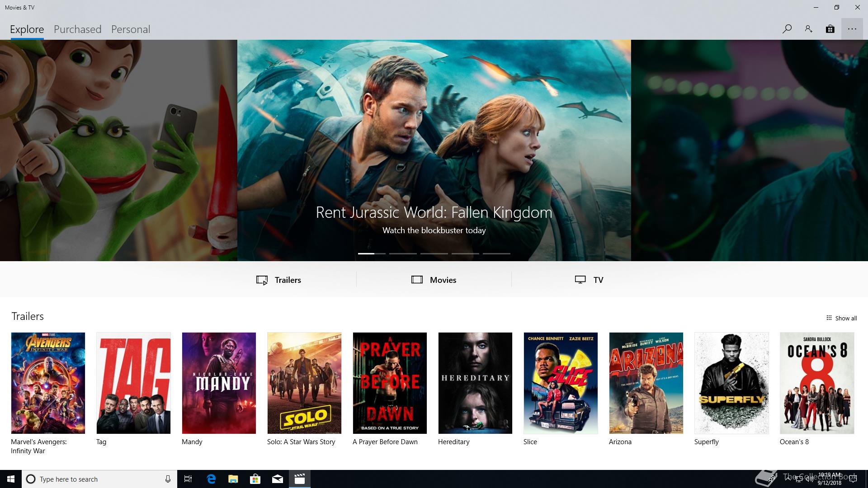Open Microsoft Store from the taskbar
Screen dimensions: 868x488
[255, 479]
